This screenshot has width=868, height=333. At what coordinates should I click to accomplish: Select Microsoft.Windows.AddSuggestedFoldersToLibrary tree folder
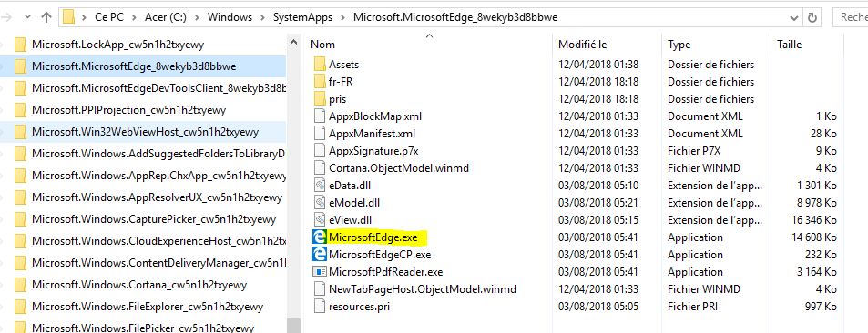(158, 154)
